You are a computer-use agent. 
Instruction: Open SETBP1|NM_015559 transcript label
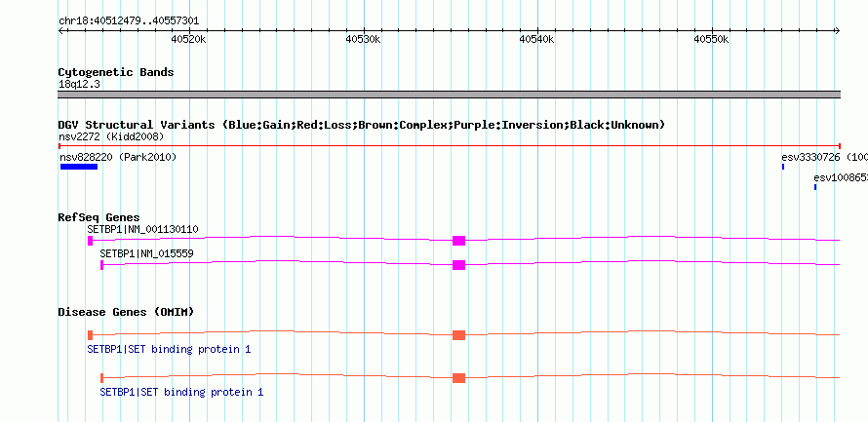point(146,253)
